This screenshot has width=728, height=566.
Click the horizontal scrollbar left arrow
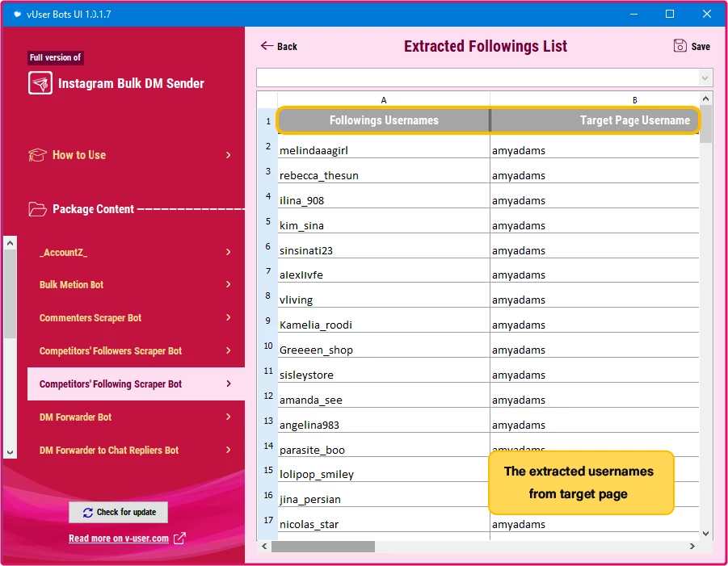pyautogui.click(x=264, y=546)
